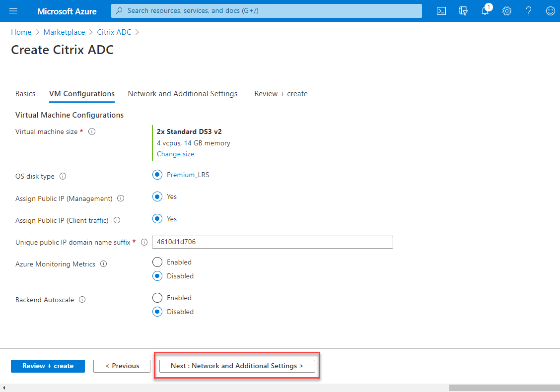Select the Premium_LRS disk type radio
This screenshot has height=392, width=560.
(157, 175)
